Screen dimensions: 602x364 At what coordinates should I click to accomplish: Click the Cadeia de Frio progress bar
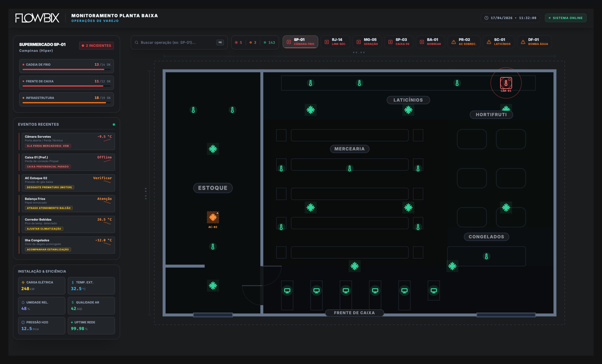66,70
